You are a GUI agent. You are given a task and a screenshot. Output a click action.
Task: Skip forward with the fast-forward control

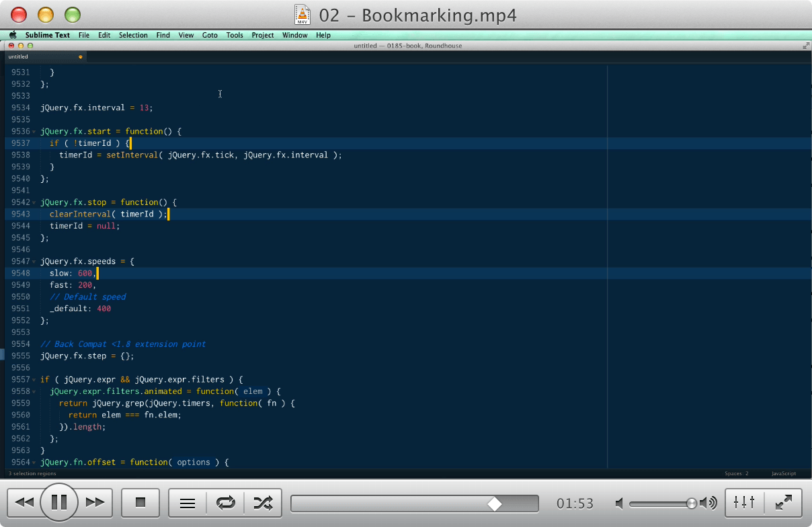point(94,502)
